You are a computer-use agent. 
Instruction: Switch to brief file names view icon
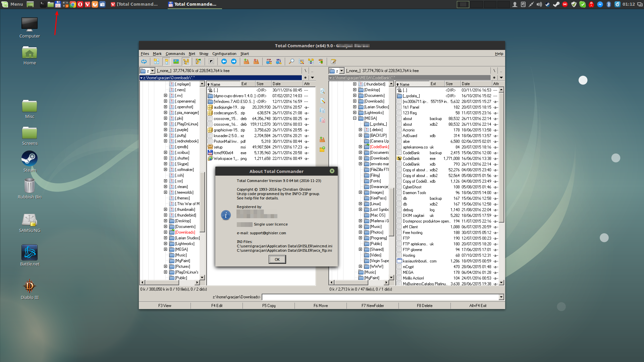pos(156,61)
